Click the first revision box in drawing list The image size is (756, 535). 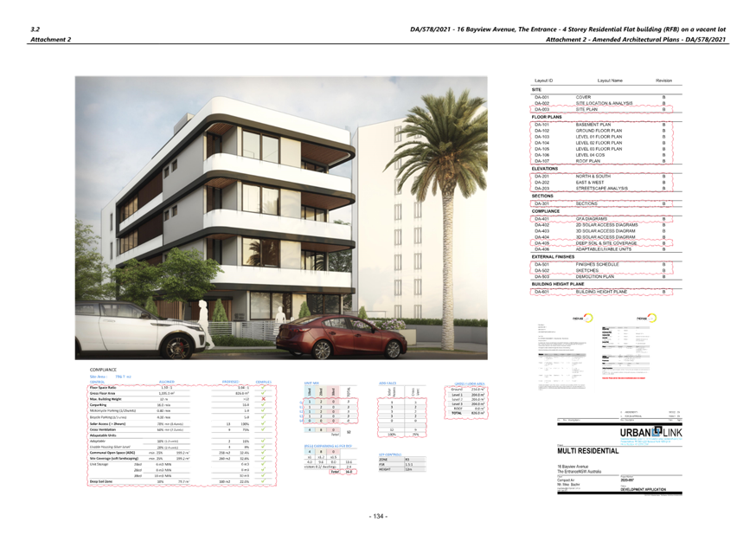(664, 97)
